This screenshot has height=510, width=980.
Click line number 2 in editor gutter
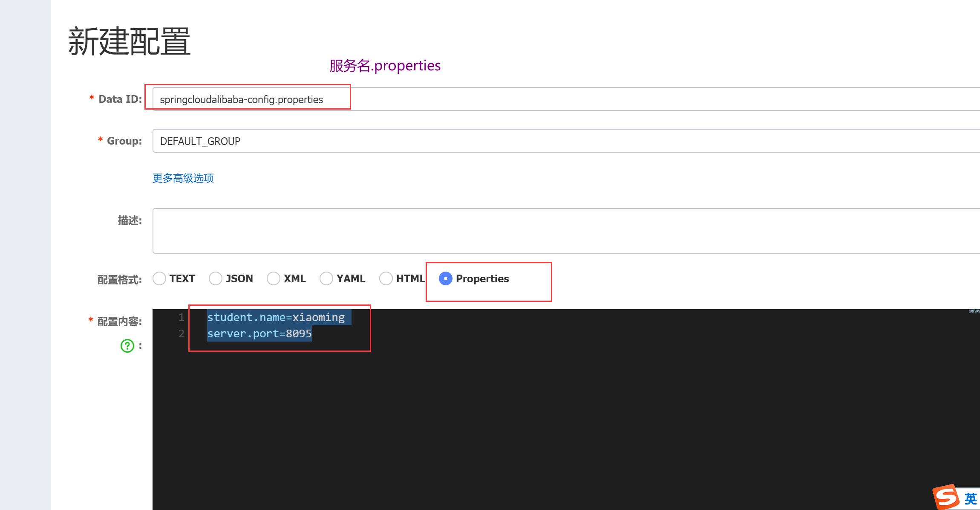coord(182,333)
